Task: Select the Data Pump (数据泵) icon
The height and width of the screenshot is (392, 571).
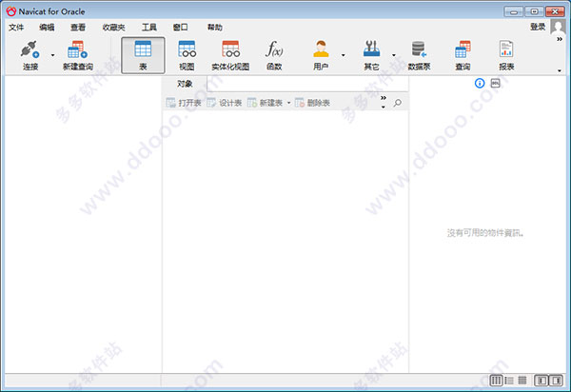Action: 419,55
